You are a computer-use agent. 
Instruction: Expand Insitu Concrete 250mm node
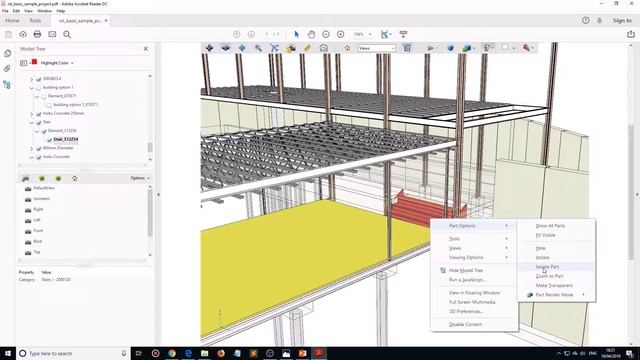pyautogui.click(x=31, y=113)
